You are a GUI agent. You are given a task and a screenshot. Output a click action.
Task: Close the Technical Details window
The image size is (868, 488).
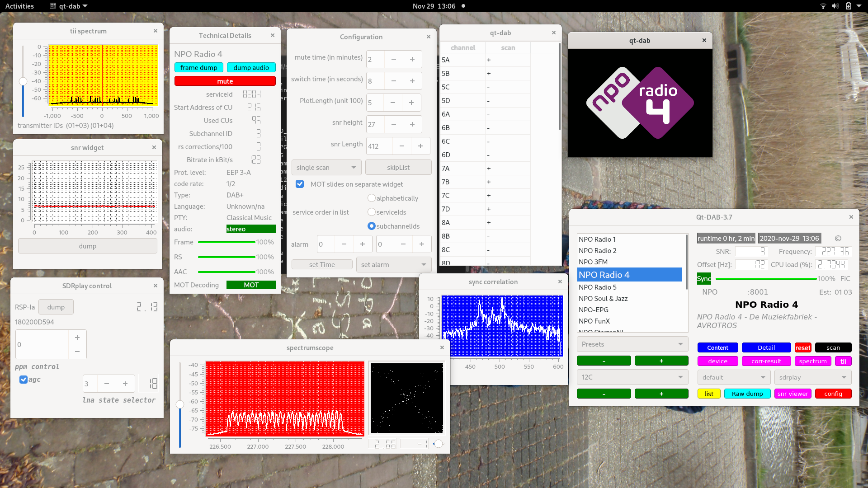[x=273, y=35]
